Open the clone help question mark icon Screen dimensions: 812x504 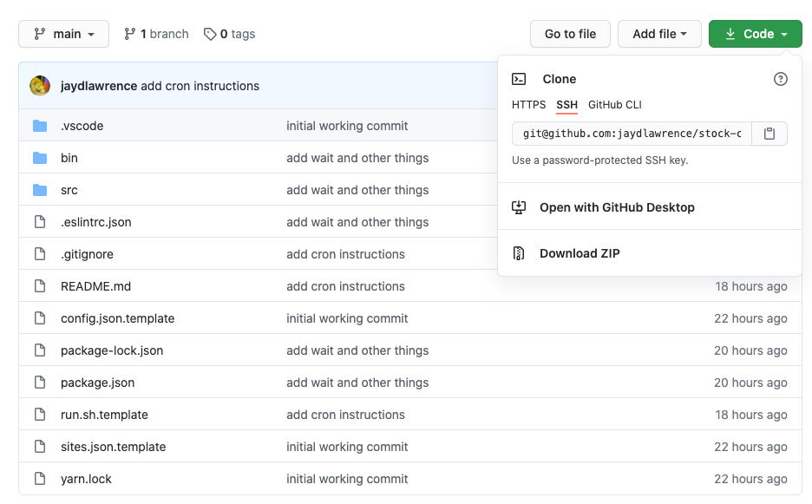781,79
